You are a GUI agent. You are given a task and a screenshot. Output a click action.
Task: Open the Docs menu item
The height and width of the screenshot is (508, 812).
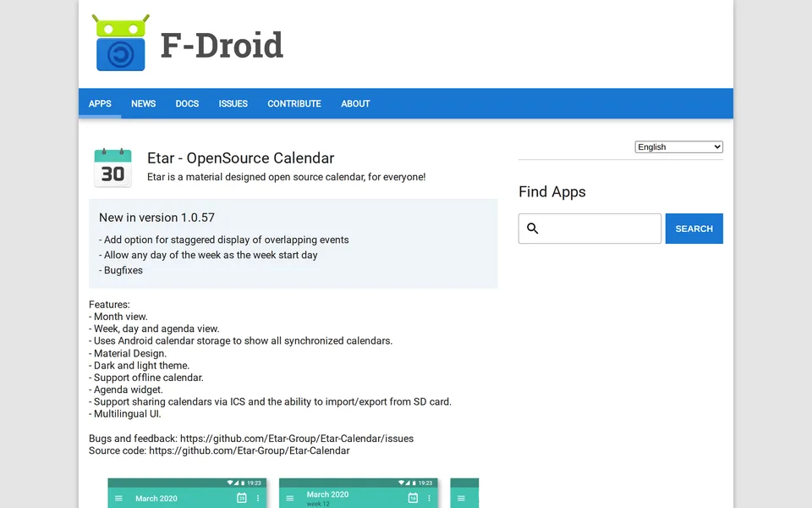coord(187,103)
